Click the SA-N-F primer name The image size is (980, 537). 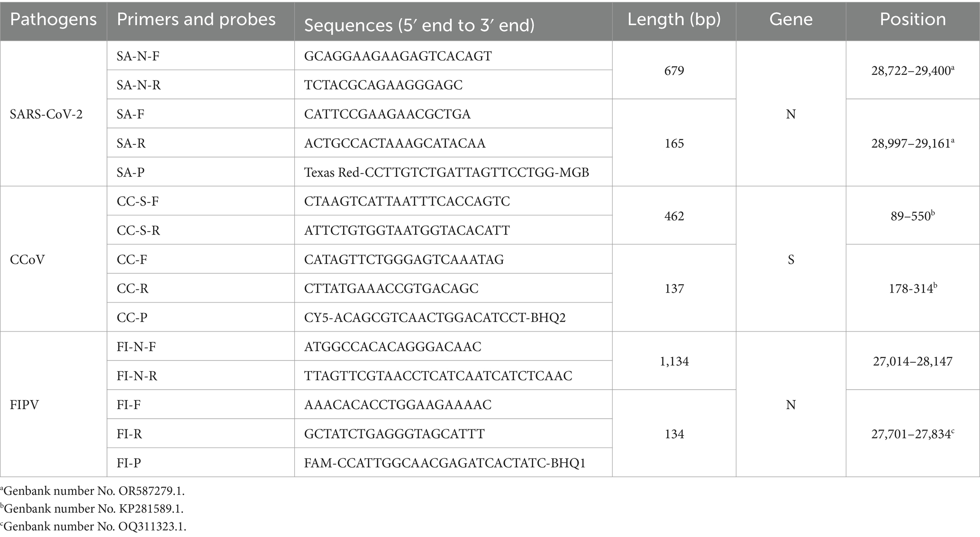[x=138, y=56]
